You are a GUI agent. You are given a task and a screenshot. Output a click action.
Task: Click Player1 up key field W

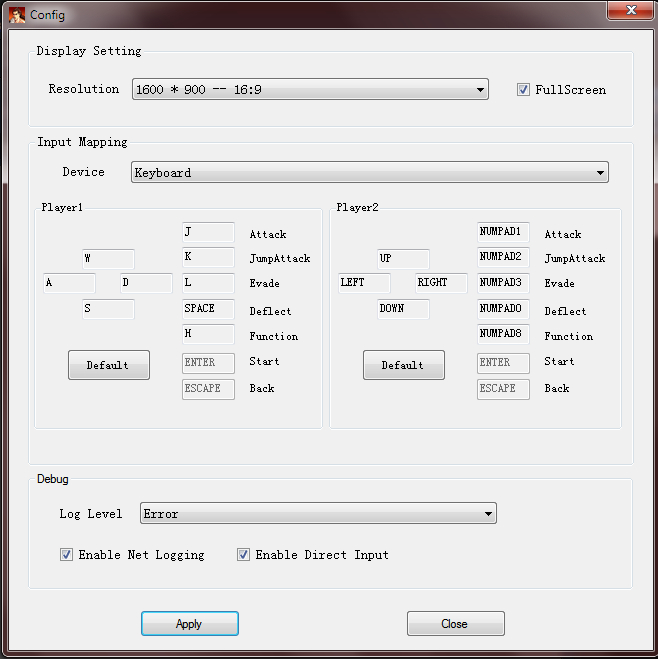tap(108, 258)
